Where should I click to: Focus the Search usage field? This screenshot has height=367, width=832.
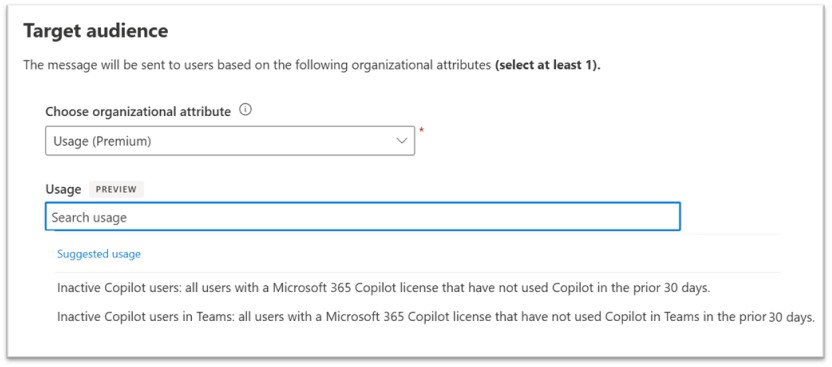click(x=362, y=216)
